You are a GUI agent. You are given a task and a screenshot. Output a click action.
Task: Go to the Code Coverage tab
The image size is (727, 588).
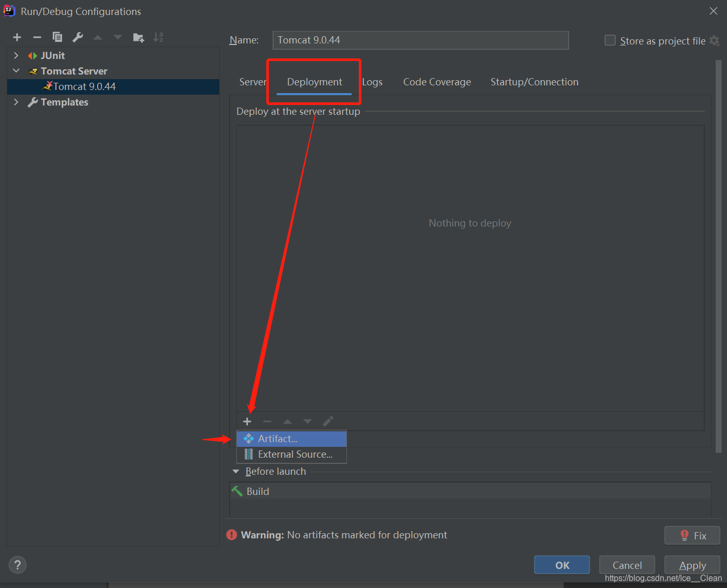pyautogui.click(x=437, y=82)
